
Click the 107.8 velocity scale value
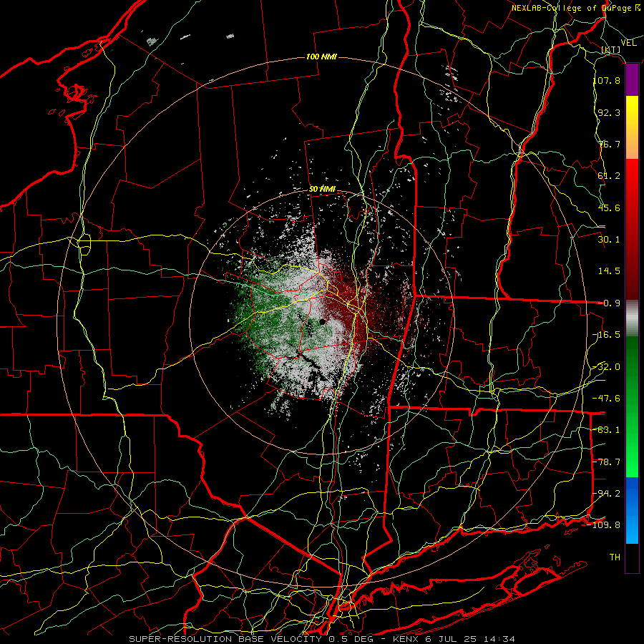pos(607,80)
